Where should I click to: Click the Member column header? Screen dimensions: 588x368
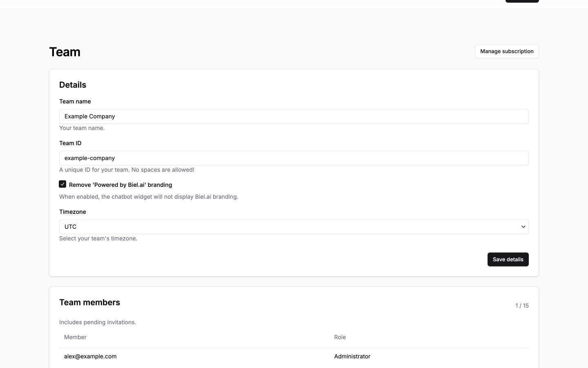75,337
